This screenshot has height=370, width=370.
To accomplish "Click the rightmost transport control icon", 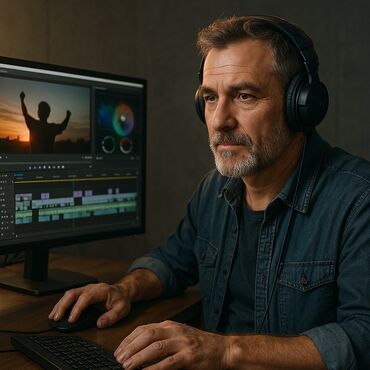I will [63, 167].
